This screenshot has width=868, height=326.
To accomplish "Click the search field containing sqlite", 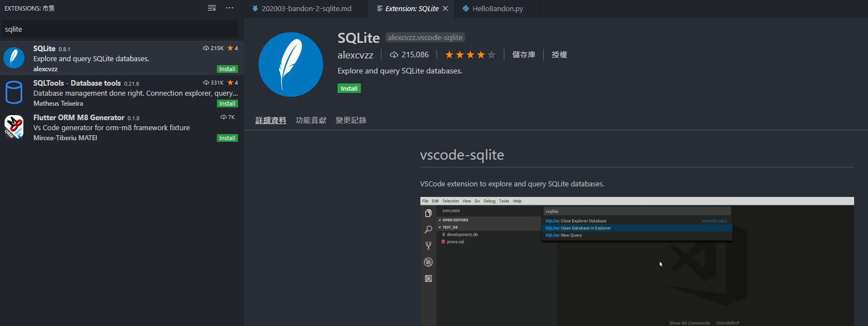I will (120, 29).
